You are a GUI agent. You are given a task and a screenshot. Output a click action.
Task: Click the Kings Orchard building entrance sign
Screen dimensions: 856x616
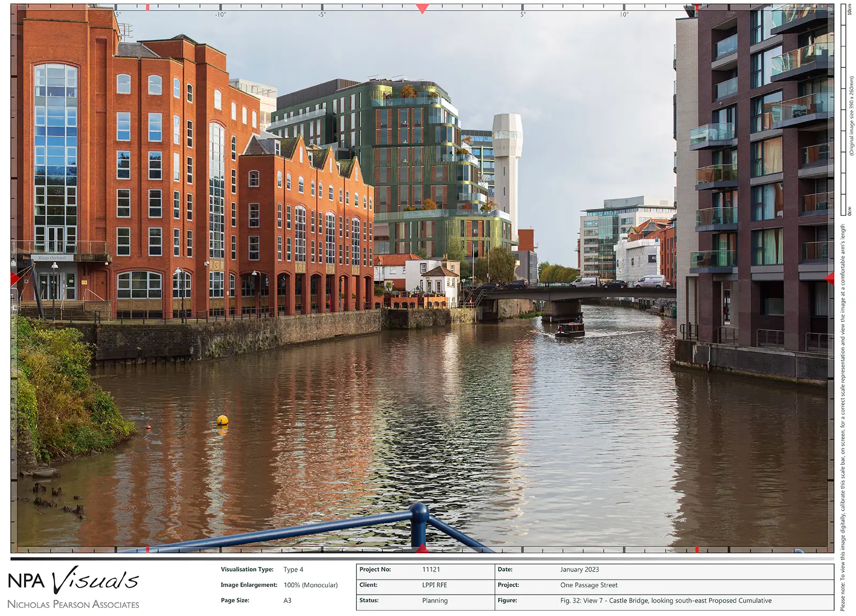(52, 258)
